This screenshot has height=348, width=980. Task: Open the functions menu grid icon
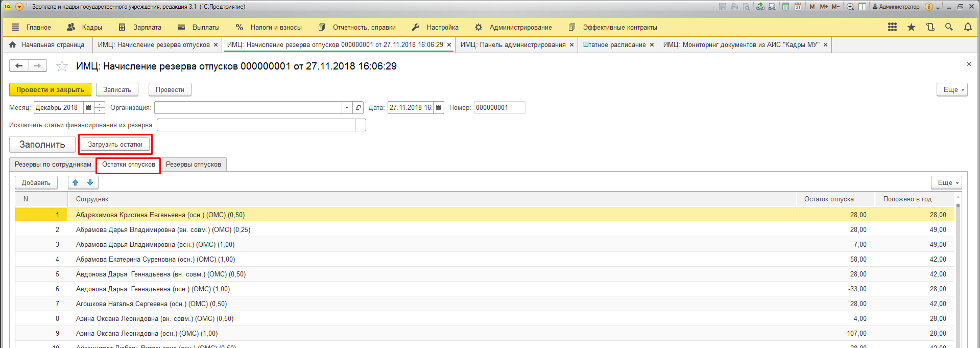[x=892, y=27]
